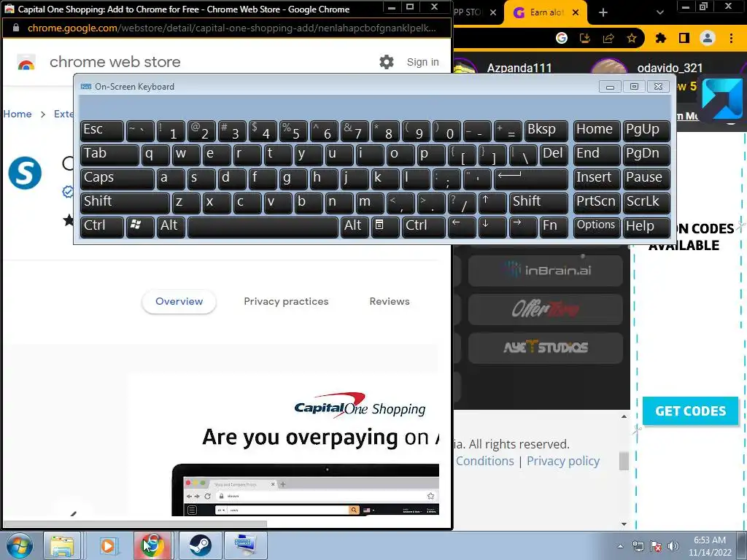
Task: Open Windows Media Player taskbar icon
Action: coord(108,545)
